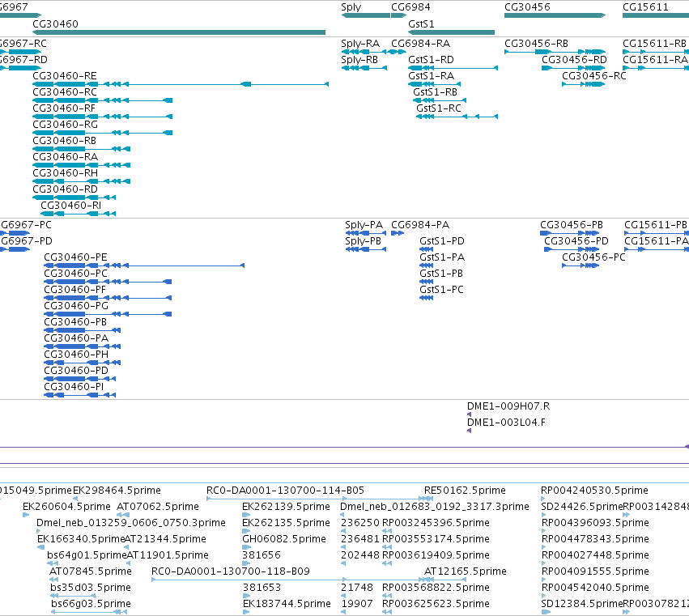Viewport: 689px width, 616px height.
Task: Select protein CG30460-PH
Action: [76, 355]
